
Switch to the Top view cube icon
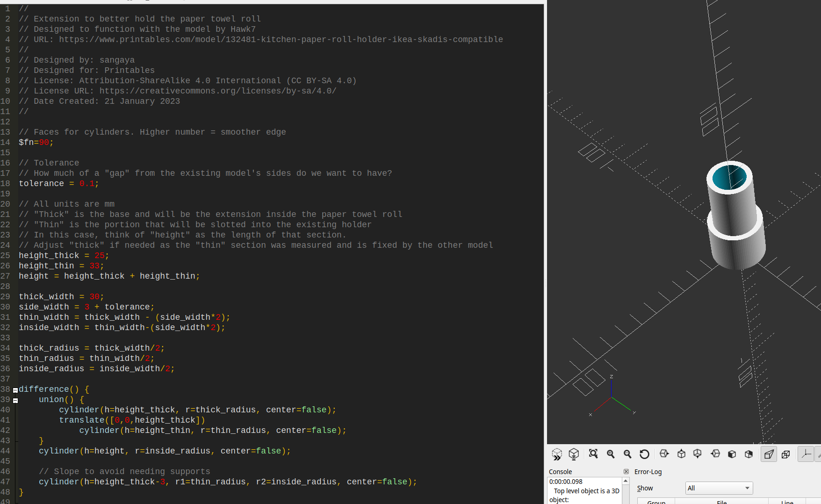coord(681,454)
